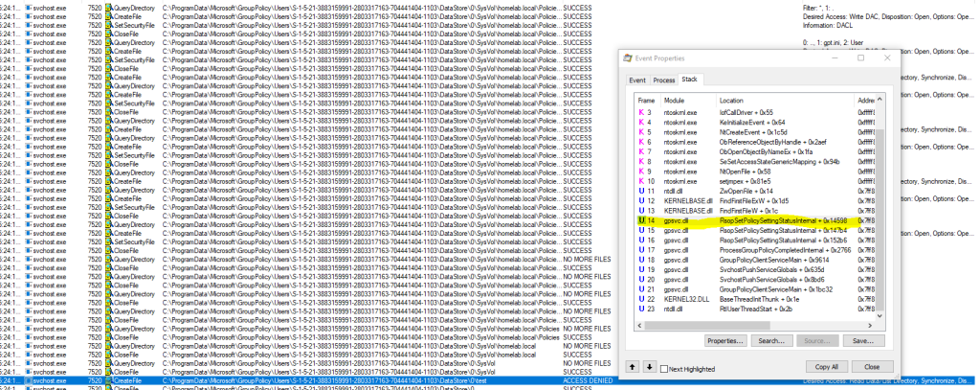Switch to the Event tab
This screenshot has height=390, width=980.
pyautogui.click(x=636, y=80)
